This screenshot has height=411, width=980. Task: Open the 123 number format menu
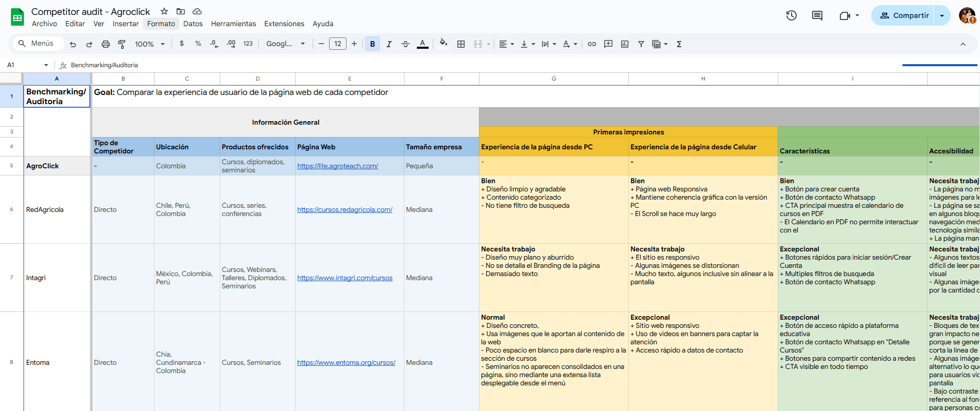click(248, 44)
